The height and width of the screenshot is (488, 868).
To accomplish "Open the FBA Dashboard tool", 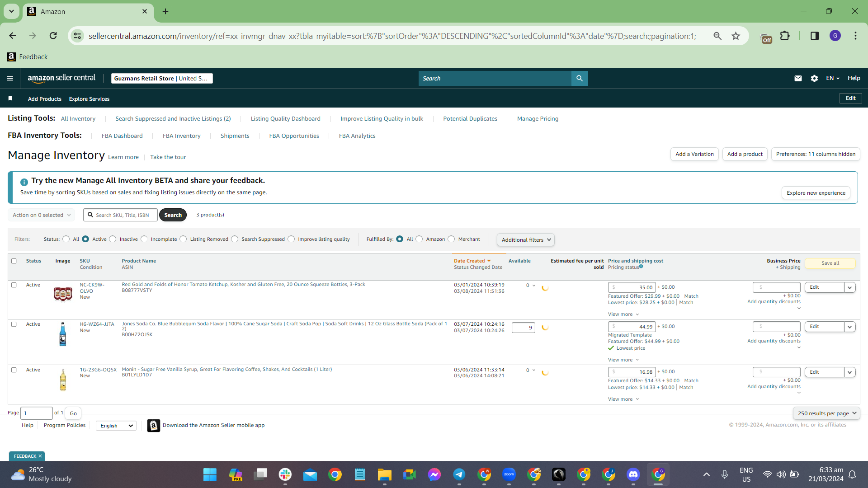I will pyautogui.click(x=122, y=136).
